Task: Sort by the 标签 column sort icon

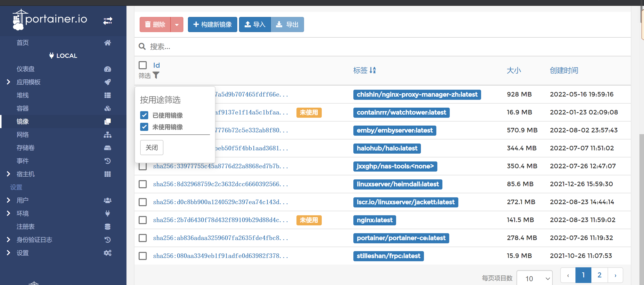Action: pyautogui.click(x=373, y=70)
